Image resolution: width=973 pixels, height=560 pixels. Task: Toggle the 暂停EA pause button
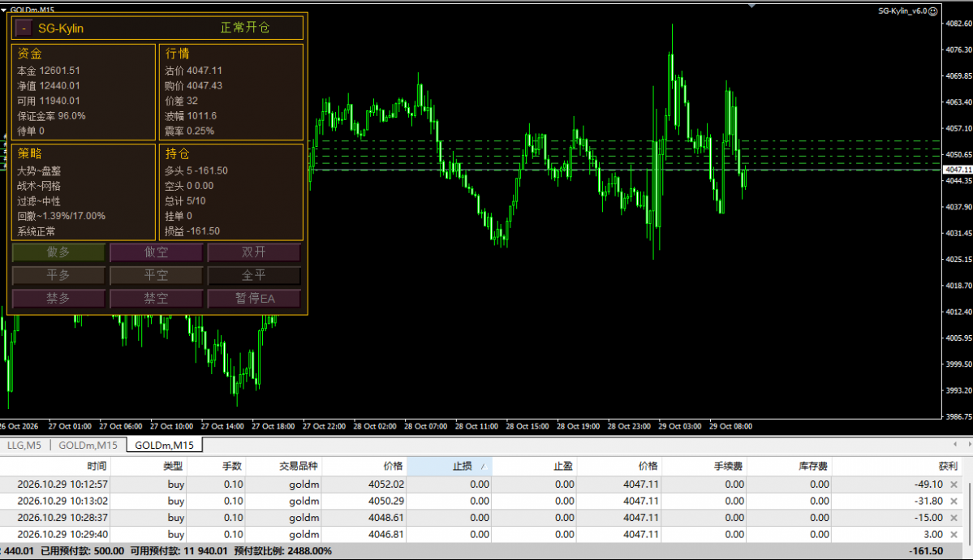(x=255, y=299)
